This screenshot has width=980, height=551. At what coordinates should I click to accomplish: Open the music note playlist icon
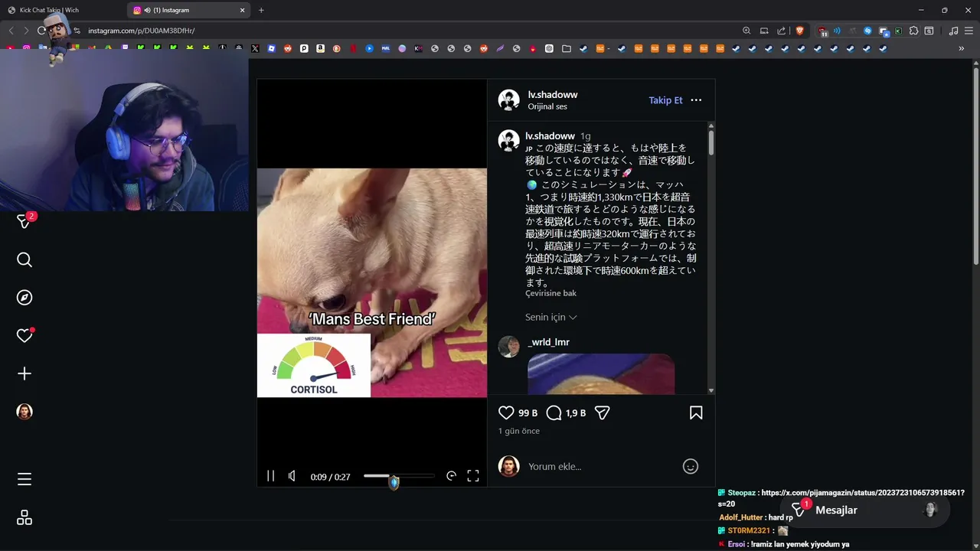click(953, 31)
